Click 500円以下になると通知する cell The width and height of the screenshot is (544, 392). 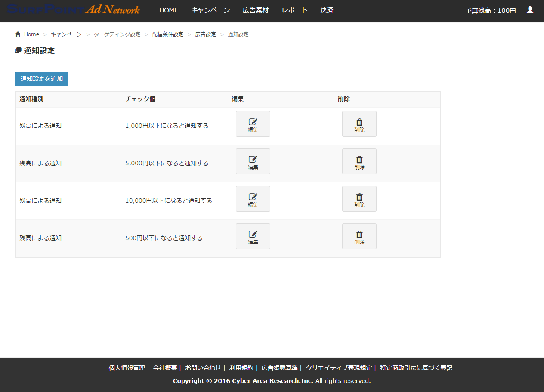tap(164, 238)
